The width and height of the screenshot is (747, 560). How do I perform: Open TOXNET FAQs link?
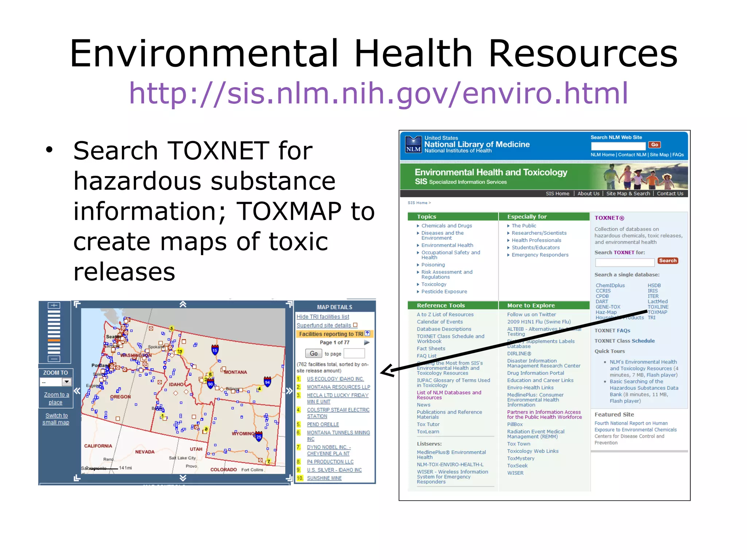pos(612,331)
